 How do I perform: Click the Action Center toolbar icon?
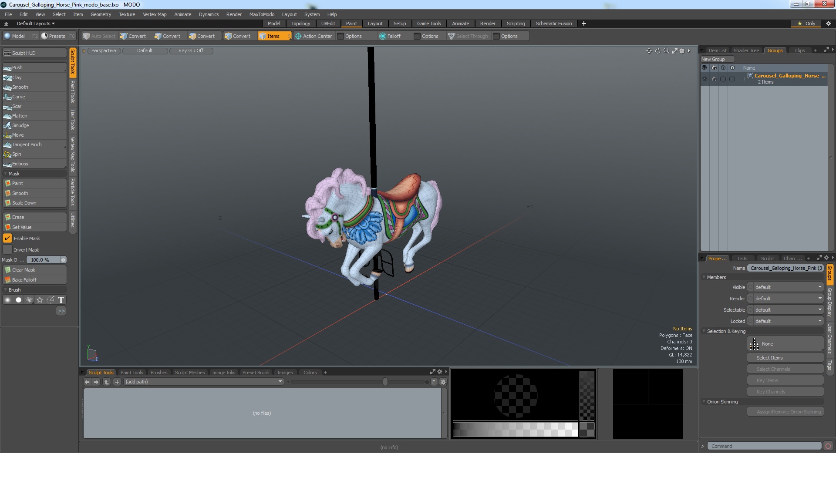[298, 36]
